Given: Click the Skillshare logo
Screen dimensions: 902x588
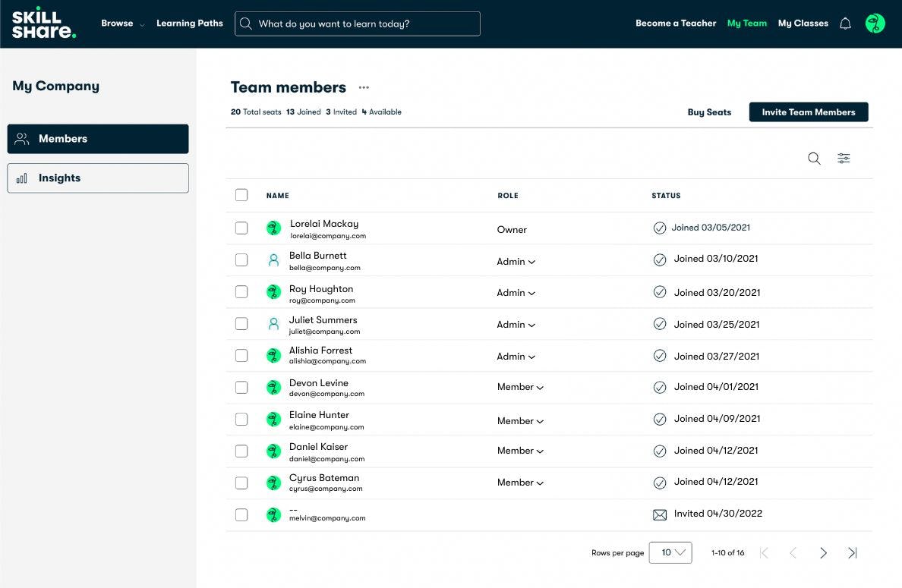Looking at the screenshot, I should click(43, 24).
